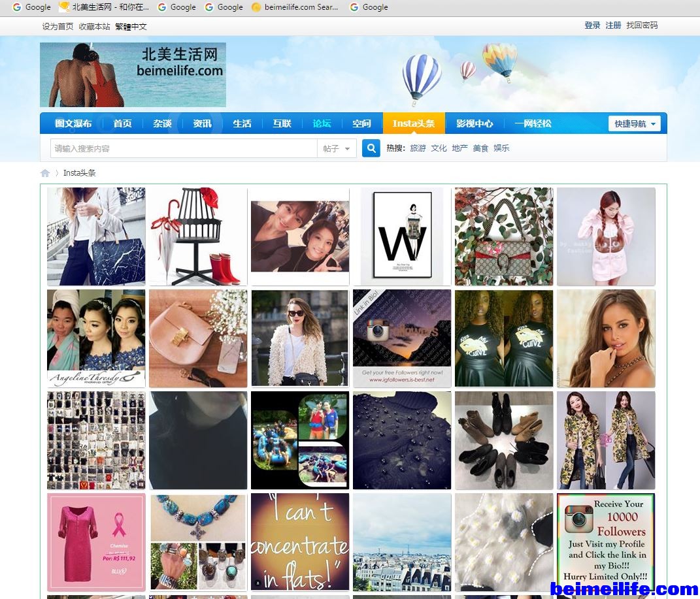
Task: Click 繁體中文 language switch link
Action: pos(131,27)
